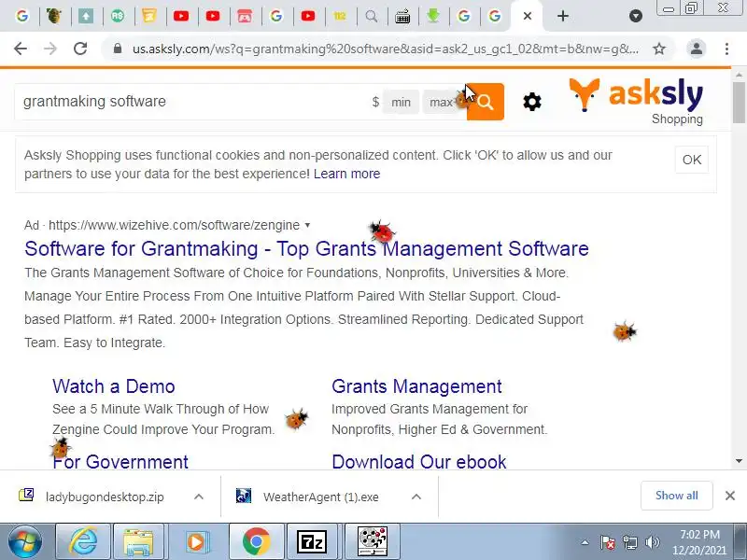747x560 pixels.
Task: Click the max price field
Action: coord(441,102)
